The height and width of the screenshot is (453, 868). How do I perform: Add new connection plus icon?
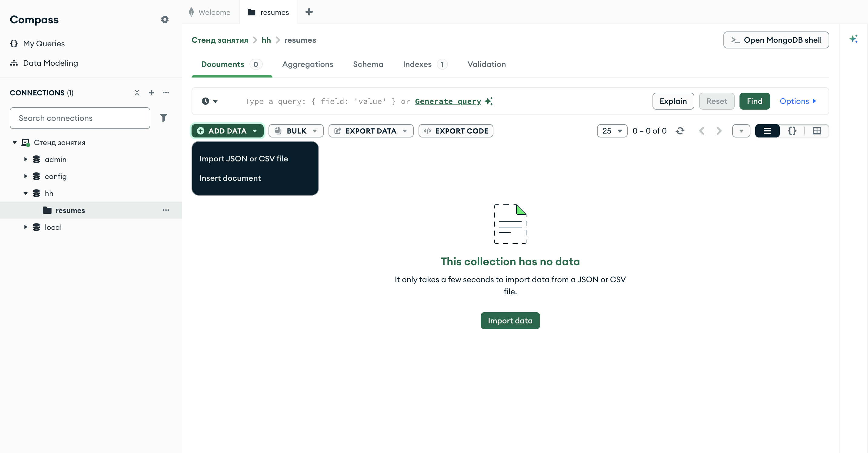point(151,93)
